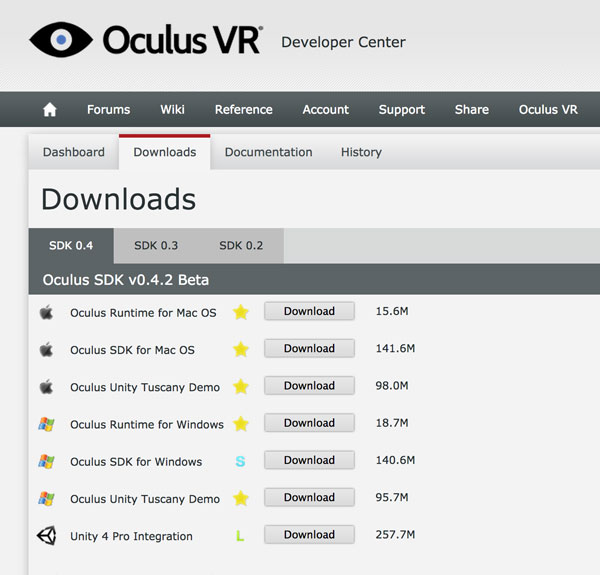Click the large Downloads page heading
600x575 pixels.
pos(119,199)
